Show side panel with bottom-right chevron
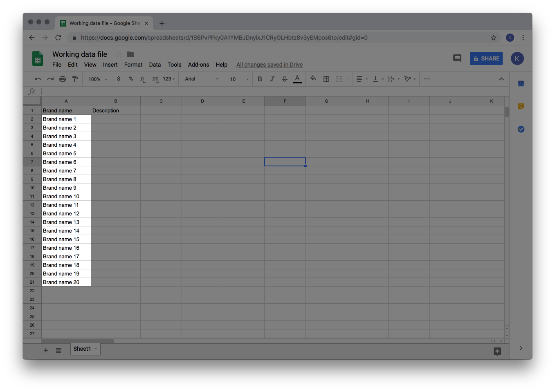The height and width of the screenshot is (392, 555). pos(521,348)
